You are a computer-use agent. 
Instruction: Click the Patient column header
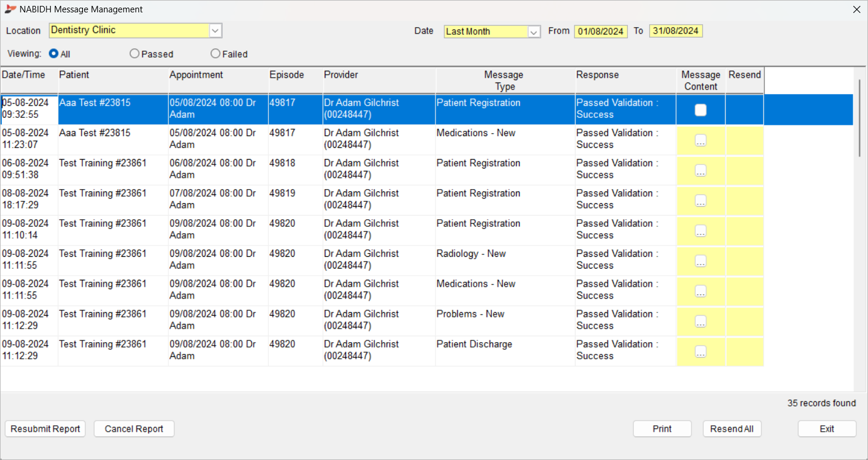tap(113, 81)
